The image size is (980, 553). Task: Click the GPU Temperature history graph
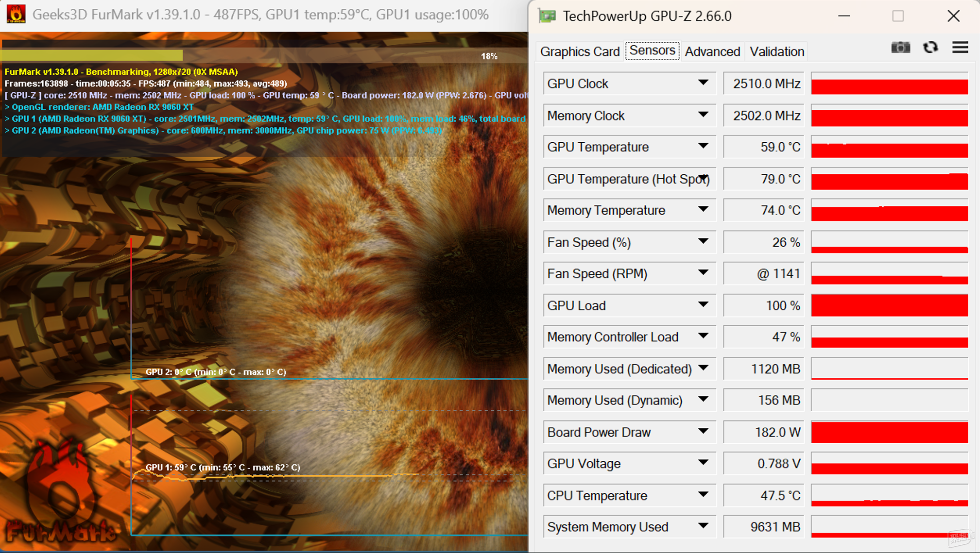[890, 147]
